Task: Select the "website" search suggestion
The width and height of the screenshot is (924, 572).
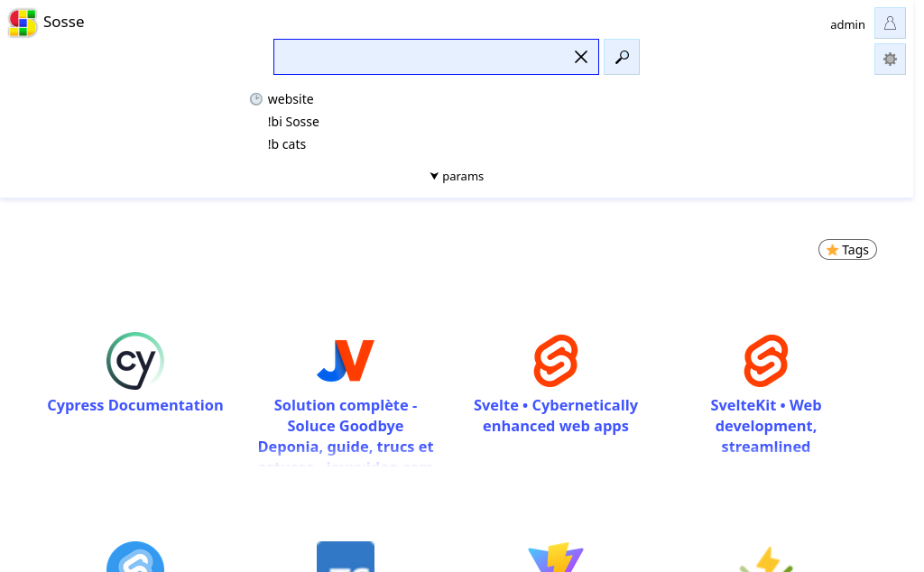Action: pyautogui.click(x=291, y=99)
